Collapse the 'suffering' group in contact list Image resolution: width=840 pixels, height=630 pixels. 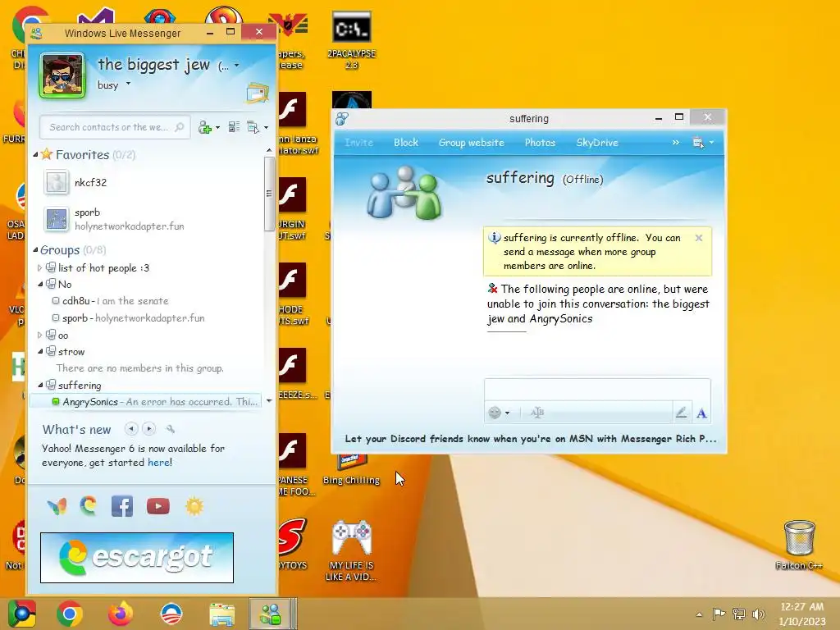[x=40, y=386]
